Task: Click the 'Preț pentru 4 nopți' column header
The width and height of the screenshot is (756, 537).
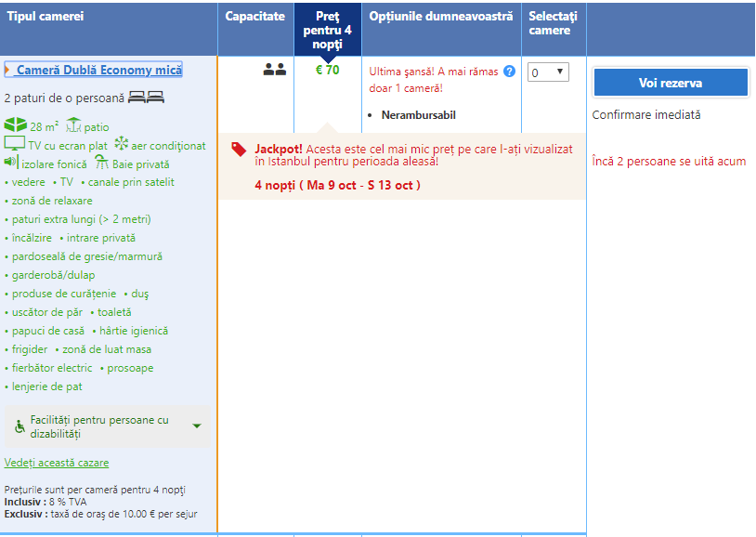Action: [x=327, y=30]
